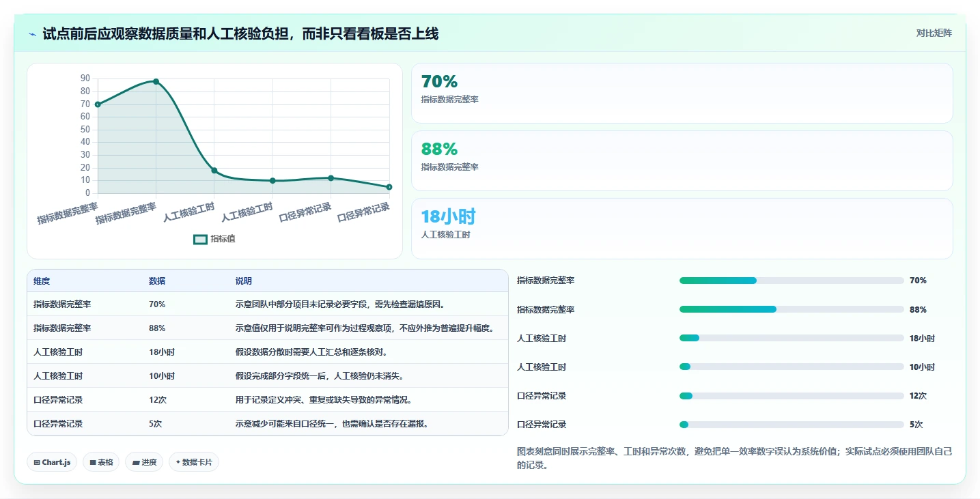Click the footnote starting 图表刻意同时展示完整率
This screenshot has width=980, height=499.
point(735,458)
